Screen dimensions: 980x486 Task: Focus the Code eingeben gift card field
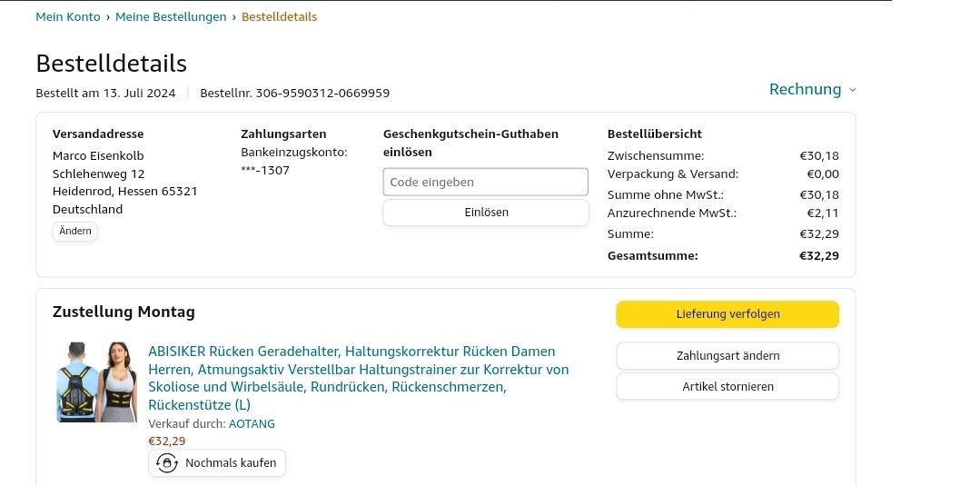(485, 182)
